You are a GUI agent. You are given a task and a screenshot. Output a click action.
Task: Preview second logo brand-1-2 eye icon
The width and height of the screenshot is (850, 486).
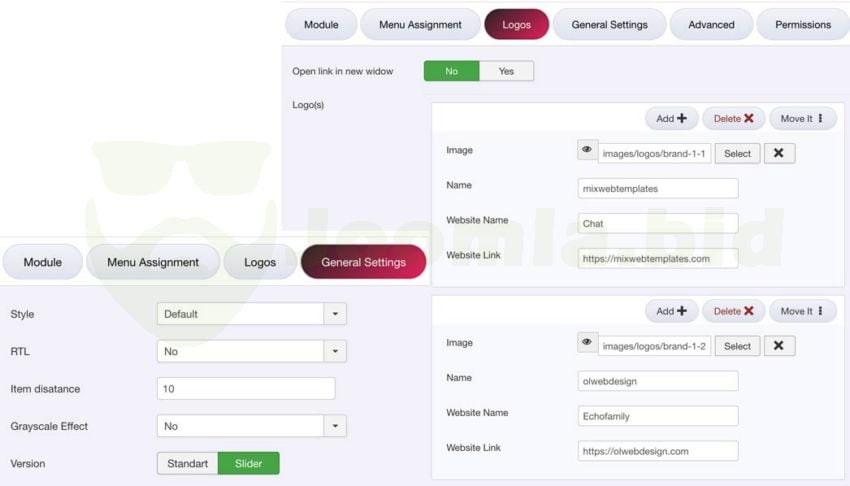587,342
